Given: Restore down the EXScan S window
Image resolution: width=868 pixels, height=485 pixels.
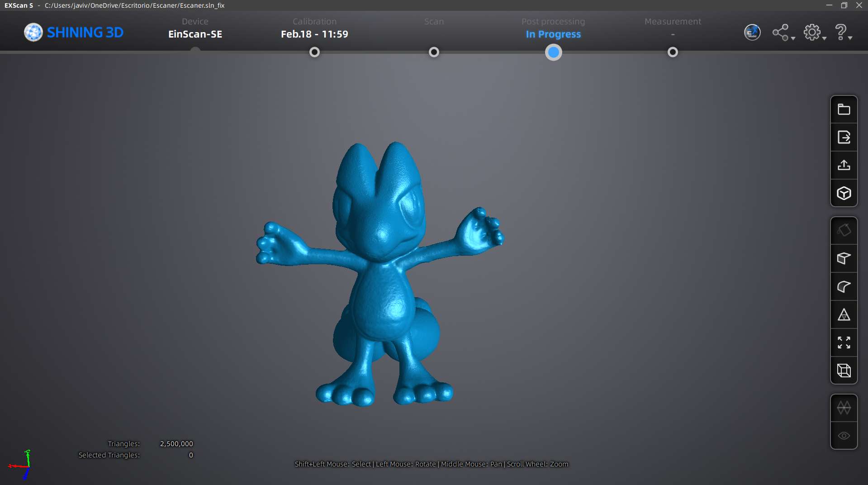Looking at the screenshot, I should [844, 5].
